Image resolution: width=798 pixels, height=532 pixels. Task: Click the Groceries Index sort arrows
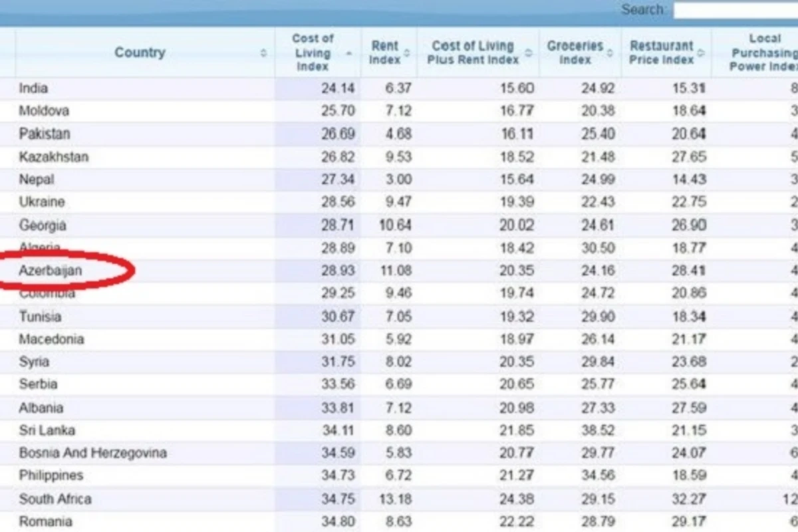(610, 53)
